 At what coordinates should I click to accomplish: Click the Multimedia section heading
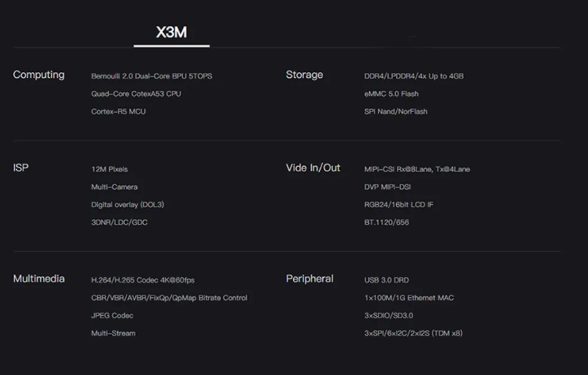(x=39, y=279)
